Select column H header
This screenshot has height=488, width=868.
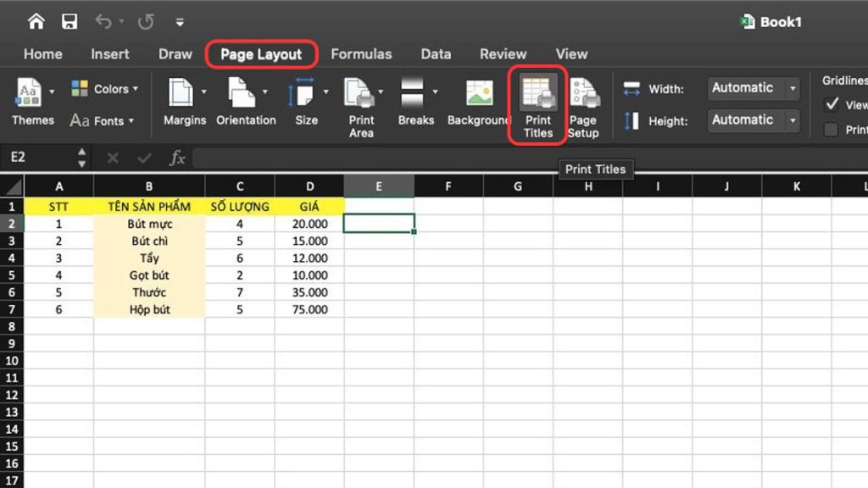[588, 186]
